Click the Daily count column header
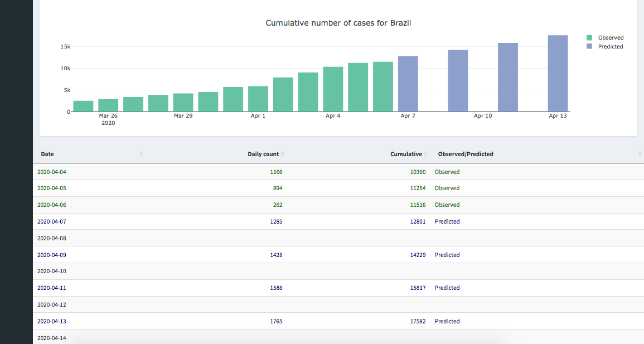This screenshot has height=344, width=644. point(263,154)
